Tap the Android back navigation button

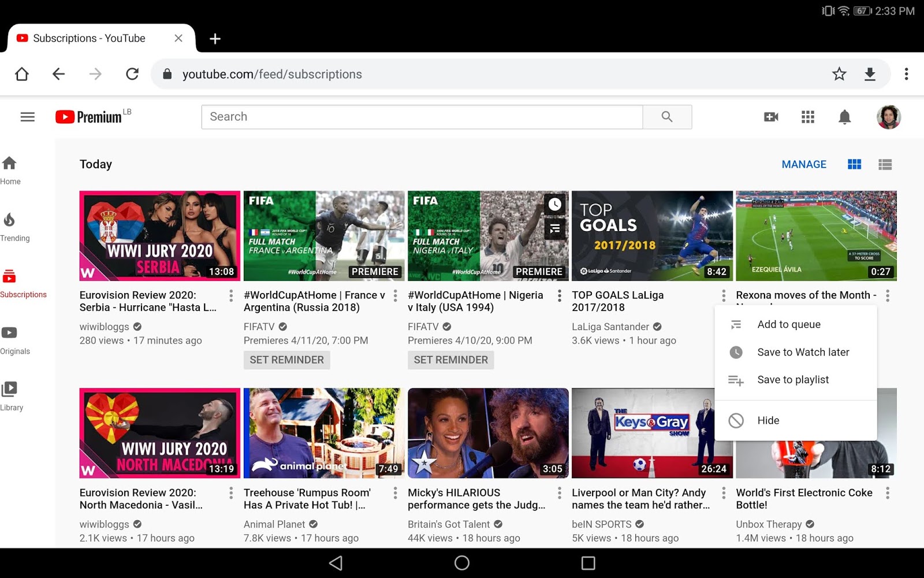pos(336,563)
